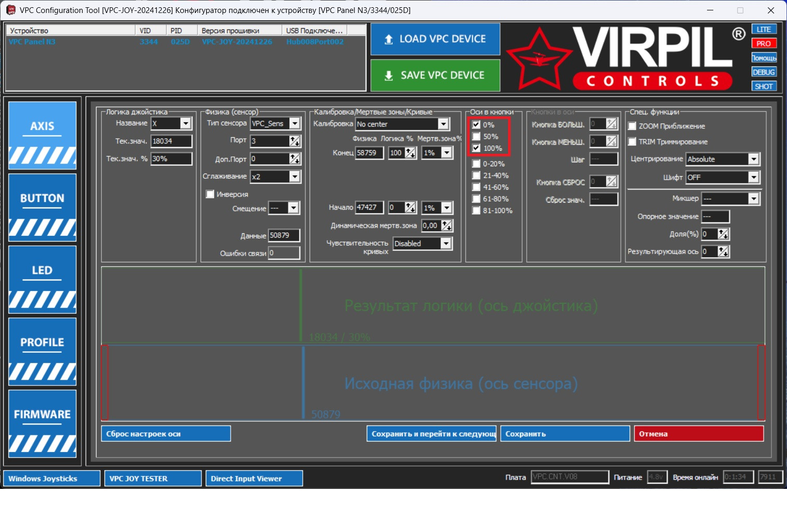Click the Результирующая ось stepper
This screenshot has width=787, height=532.
pyautogui.click(x=724, y=251)
